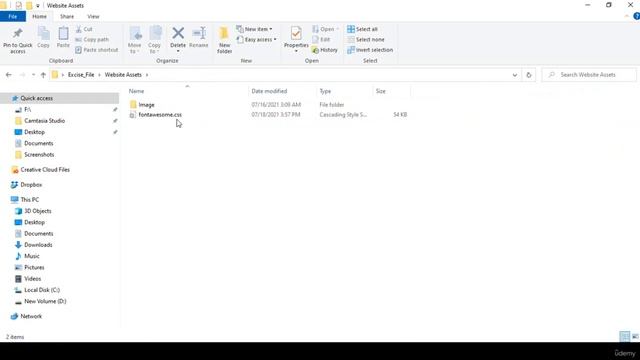Open Properties from ribbon
Screen dimensions: 640x360
(296, 39)
